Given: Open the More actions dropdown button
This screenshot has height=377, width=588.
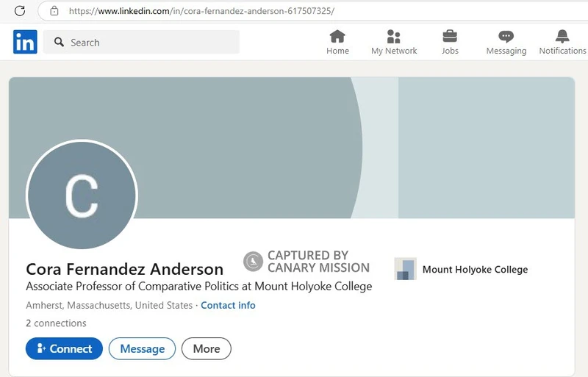Looking at the screenshot, I should point(207,348).
